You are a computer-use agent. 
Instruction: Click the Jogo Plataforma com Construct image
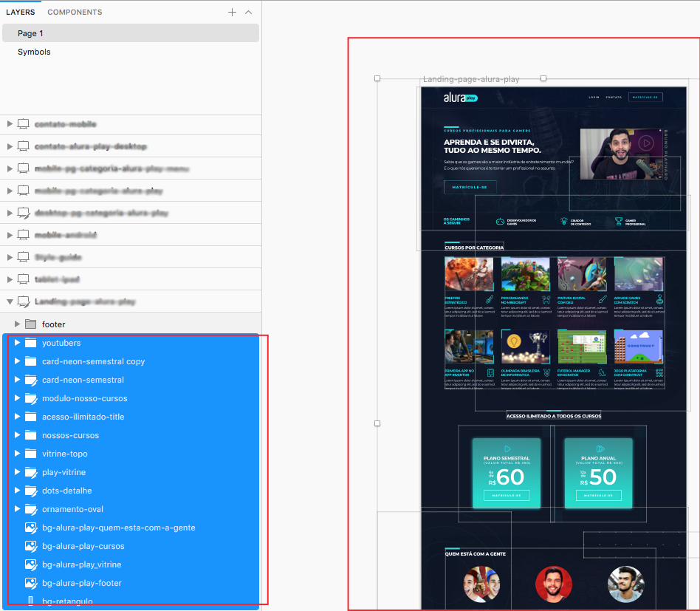click(x=638, y=347)
